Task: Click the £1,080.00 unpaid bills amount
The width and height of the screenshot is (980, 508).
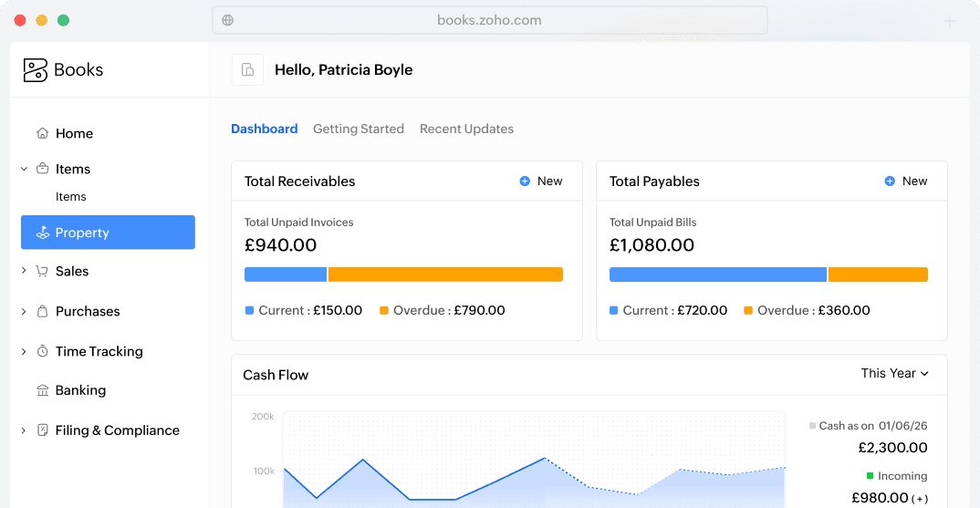Action: (x=652, y=245)
